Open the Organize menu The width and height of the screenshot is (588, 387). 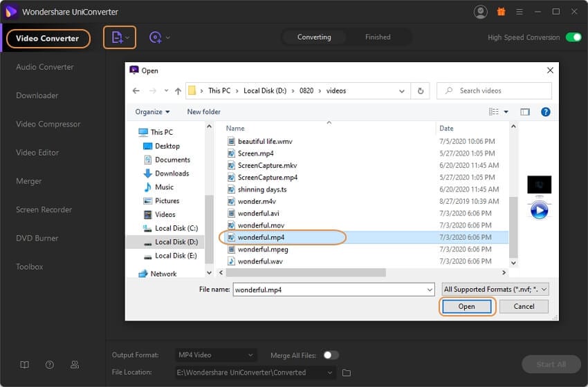(x=152, y=112)
